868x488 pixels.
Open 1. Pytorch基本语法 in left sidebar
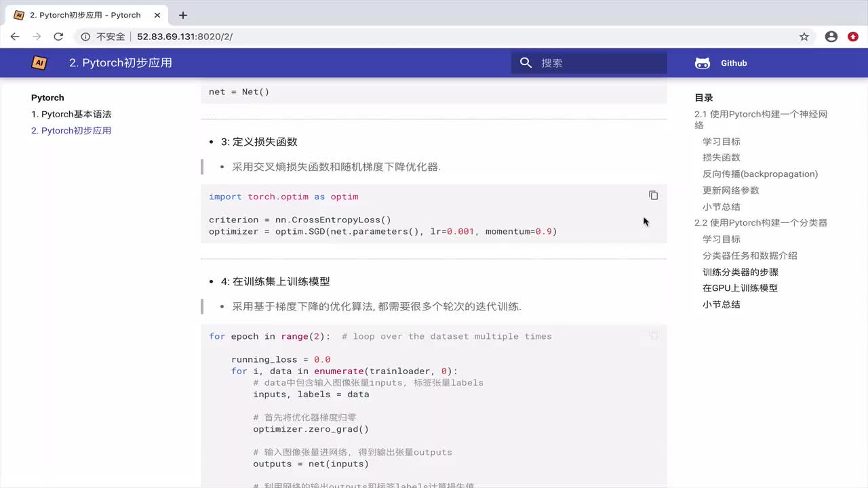(71, 114)
